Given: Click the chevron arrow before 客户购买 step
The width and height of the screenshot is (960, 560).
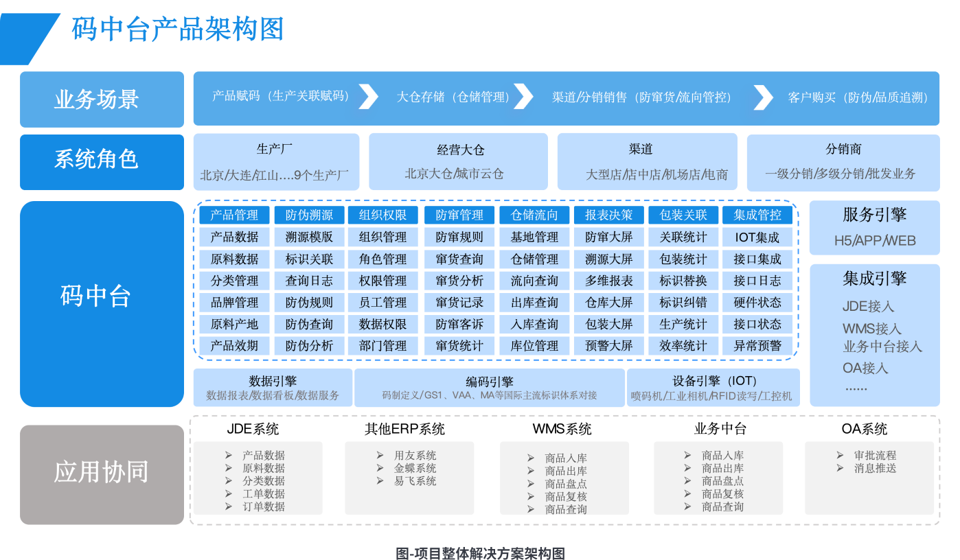Looking at the screenshot, I should pos(763,97).
